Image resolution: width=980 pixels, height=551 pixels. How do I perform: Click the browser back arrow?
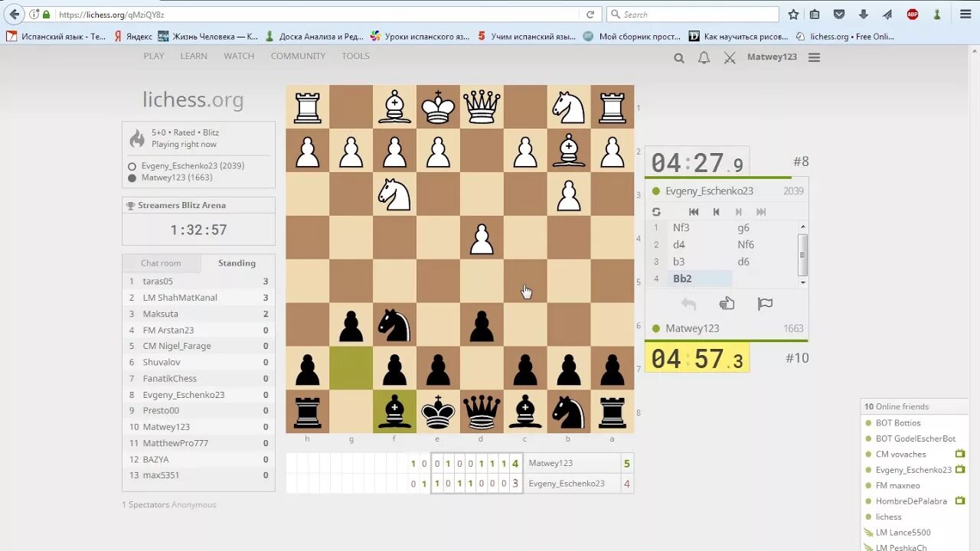14,15
